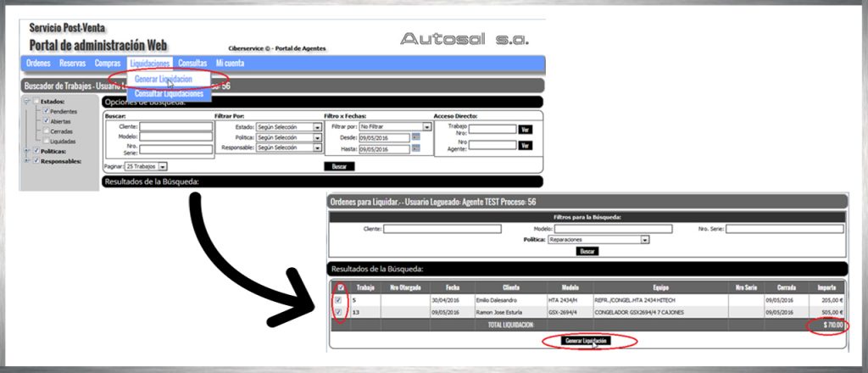Uncheck the Abiertas state filter
This screenshot has width=868, height=373.
coord(46,121)
